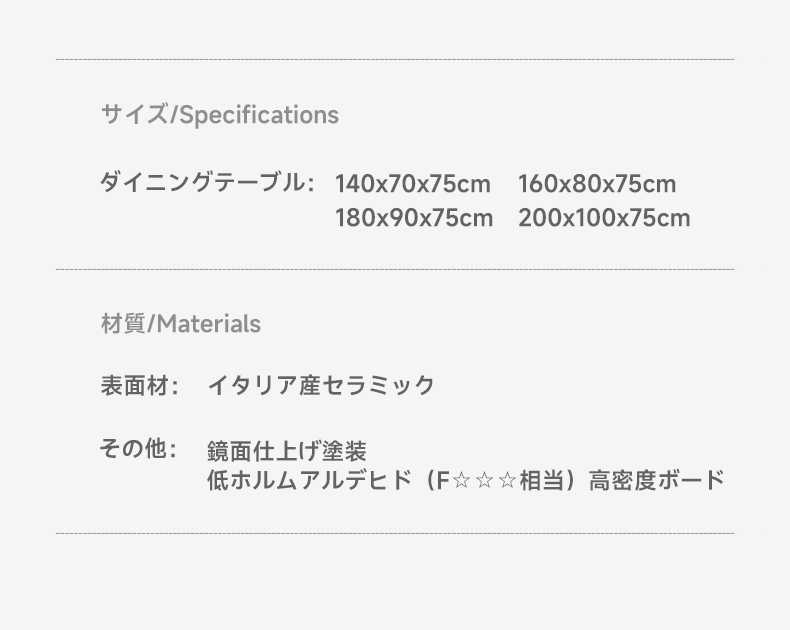This screenshot has width=790, height=630.
Task: Click the 材質/Materials heading
Action: (181, 324)
